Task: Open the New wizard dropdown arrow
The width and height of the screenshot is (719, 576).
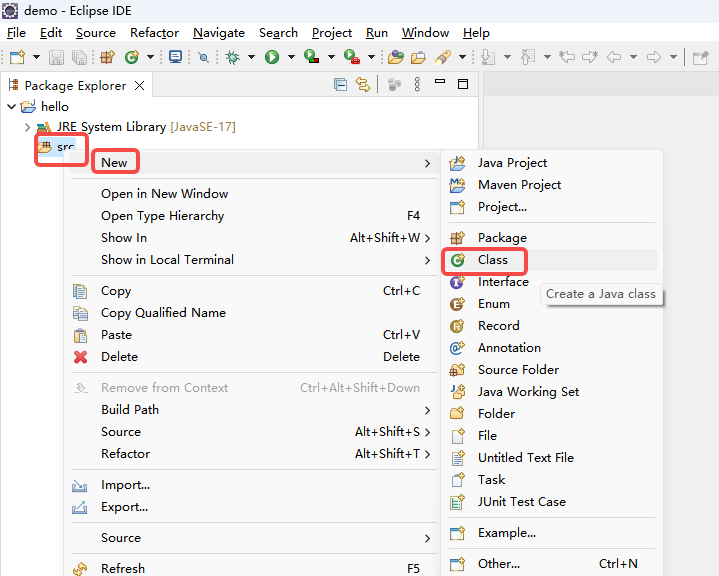Action: pos(36,58)
